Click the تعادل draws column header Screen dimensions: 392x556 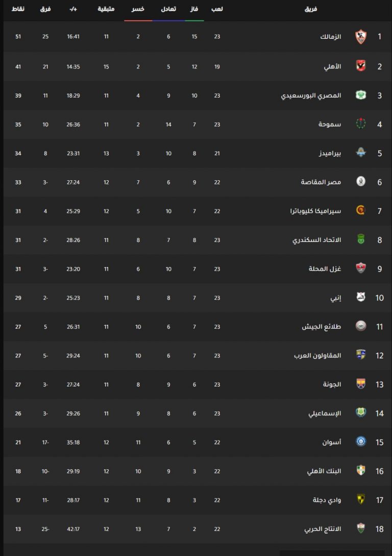point(168,9)
